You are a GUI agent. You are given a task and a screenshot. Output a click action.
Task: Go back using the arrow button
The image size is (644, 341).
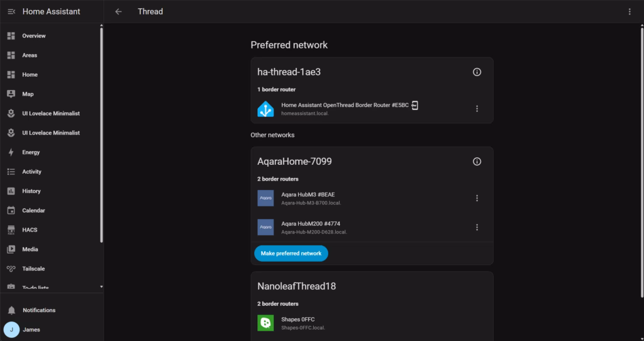pyautogui.click(x=118, y=11)
